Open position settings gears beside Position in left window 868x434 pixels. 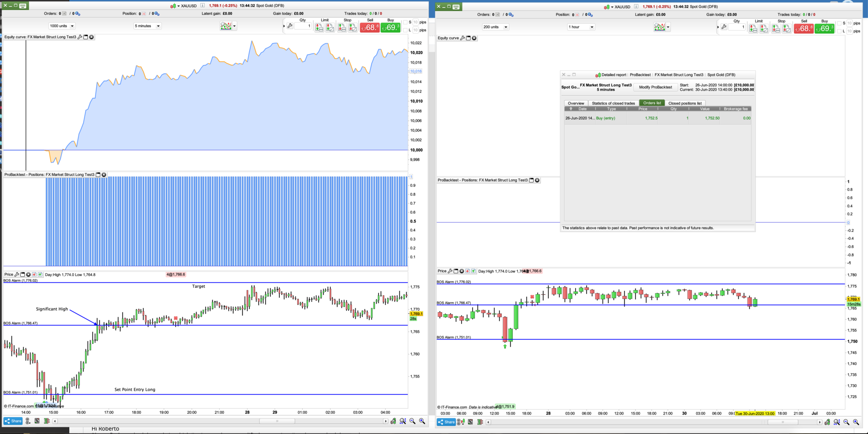[x=157, y=14]
